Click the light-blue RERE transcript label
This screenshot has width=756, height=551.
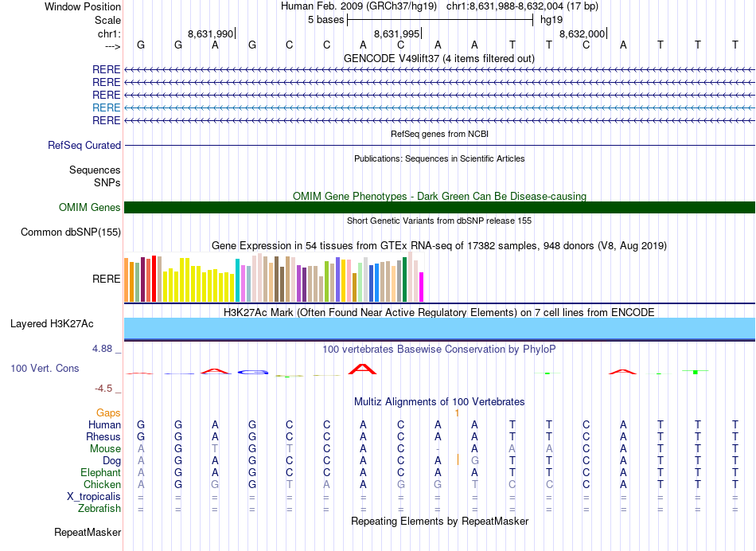pyautogui.click(x=106, y=107)
